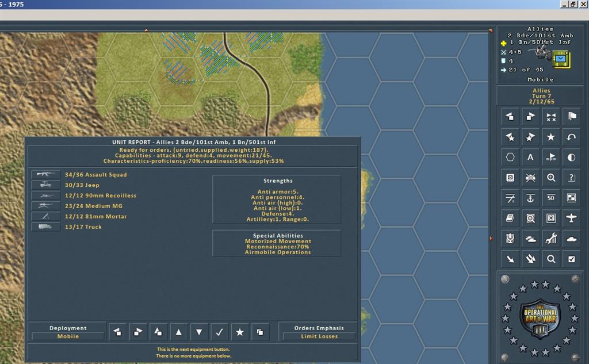Click the single diagonal arrow icon
The height and width of the screenshot is (364, 589).
point(510,259)
